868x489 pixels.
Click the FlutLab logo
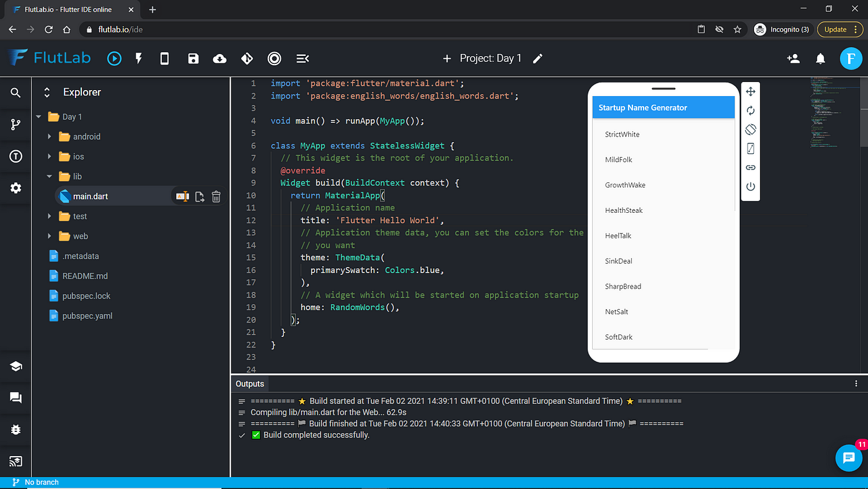point(50,58)
